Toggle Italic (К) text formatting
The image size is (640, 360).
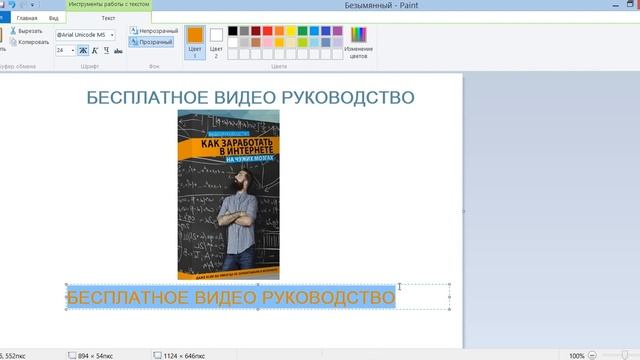pyautogui.click(x=95, y=51)
